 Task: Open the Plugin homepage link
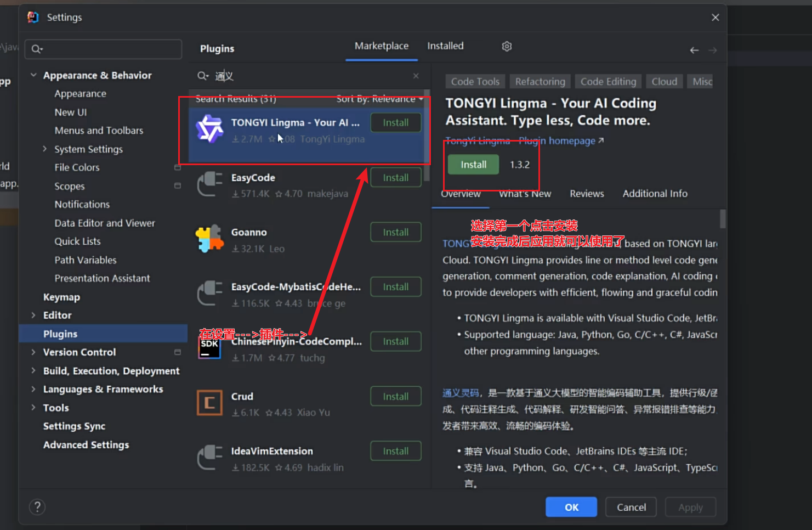click(561, 141)
